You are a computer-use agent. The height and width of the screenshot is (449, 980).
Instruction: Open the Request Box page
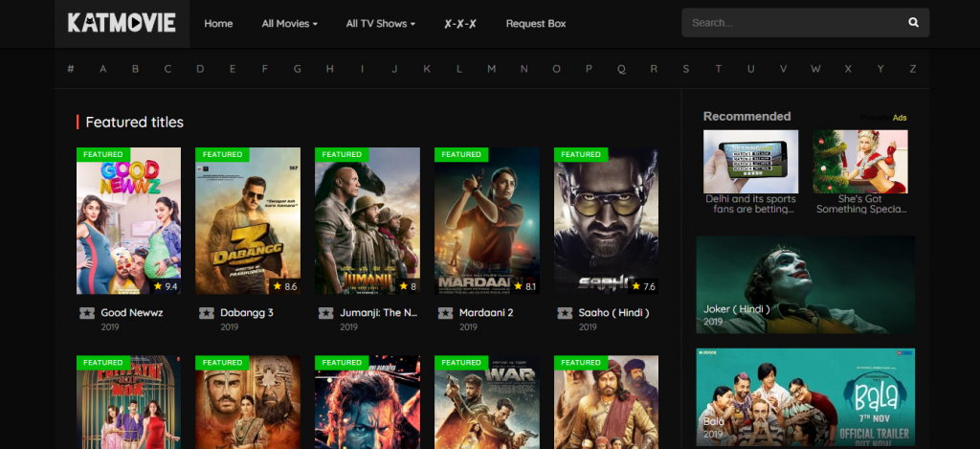[x=536, y=24]
